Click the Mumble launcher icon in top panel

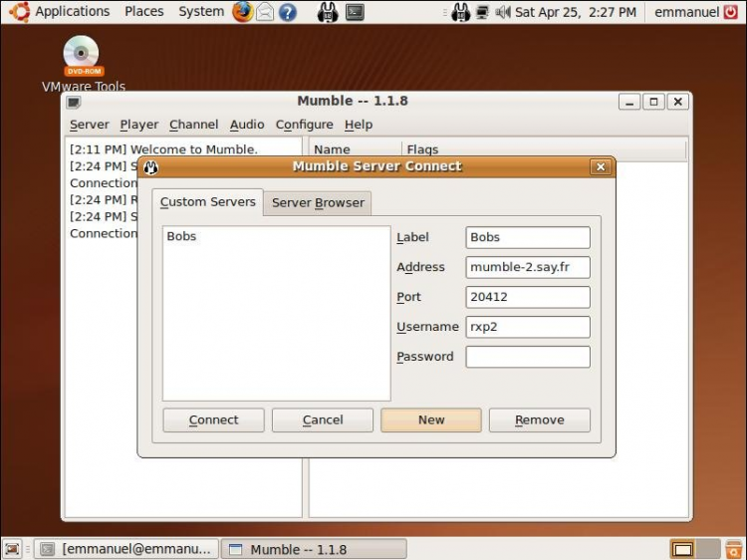click(x=328, y=12)
